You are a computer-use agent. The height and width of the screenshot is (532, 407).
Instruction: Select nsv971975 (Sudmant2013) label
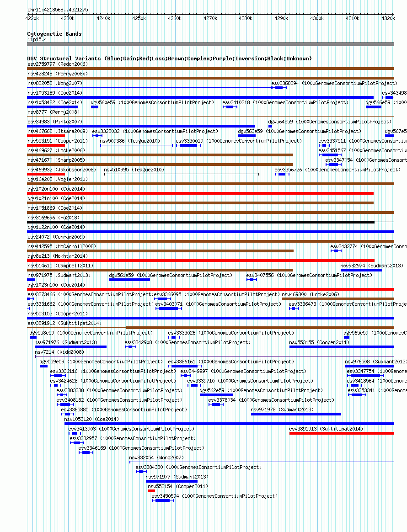pyautogui.click(x=59, y=275)
